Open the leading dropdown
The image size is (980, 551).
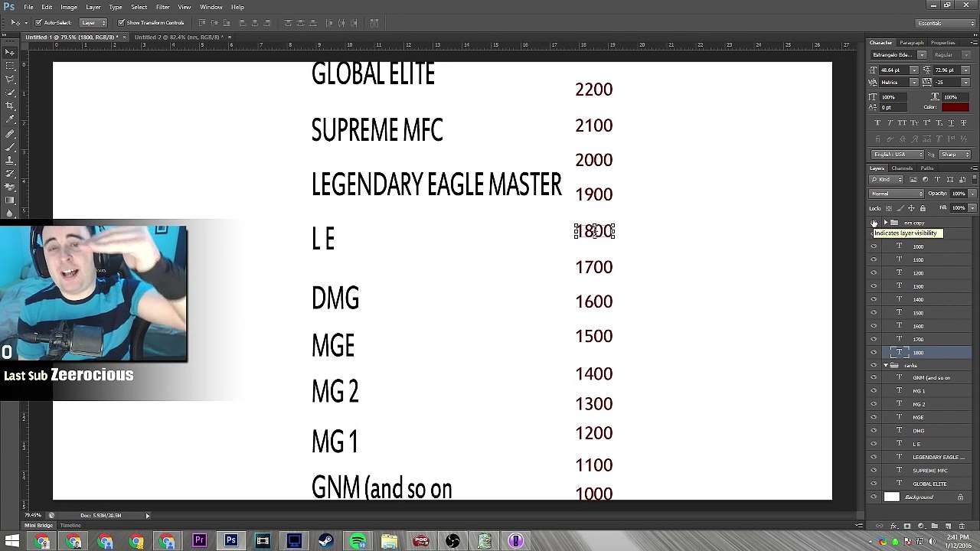(965, 70)
